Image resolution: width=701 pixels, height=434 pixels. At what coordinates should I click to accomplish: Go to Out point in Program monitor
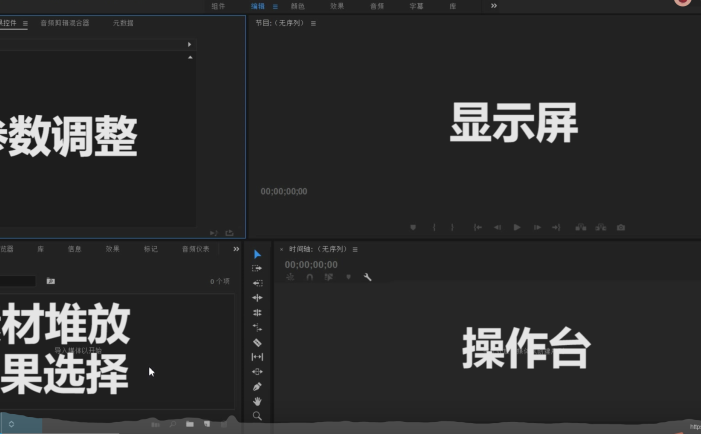556,228
